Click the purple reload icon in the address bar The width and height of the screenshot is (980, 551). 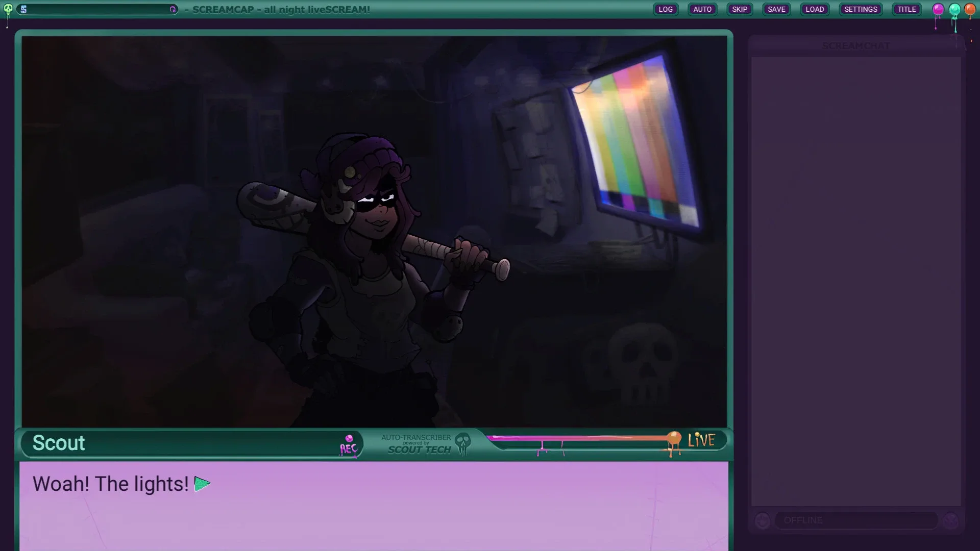pos(174,9)
